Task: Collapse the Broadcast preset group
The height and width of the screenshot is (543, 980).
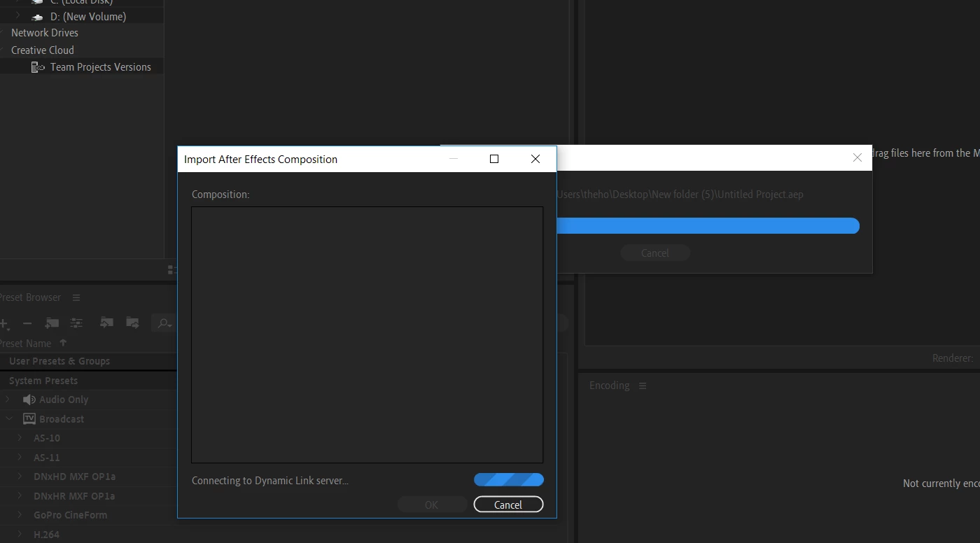Action: pos(8,418)
